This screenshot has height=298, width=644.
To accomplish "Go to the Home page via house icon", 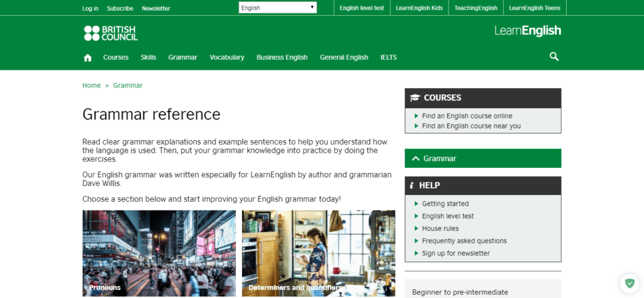I will 87,57.
